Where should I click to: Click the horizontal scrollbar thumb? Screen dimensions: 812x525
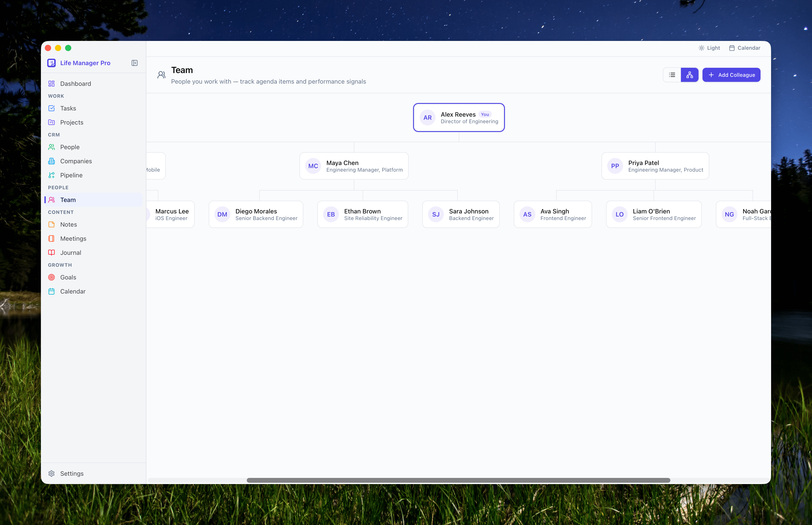pyautogui.click(x=458, y=480)
